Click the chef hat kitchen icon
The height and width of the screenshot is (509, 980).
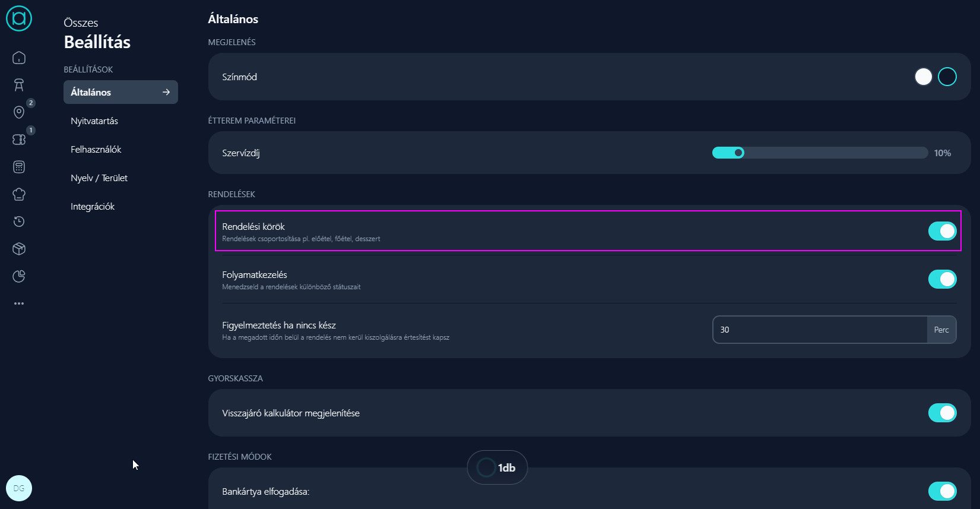click(19, 194)
